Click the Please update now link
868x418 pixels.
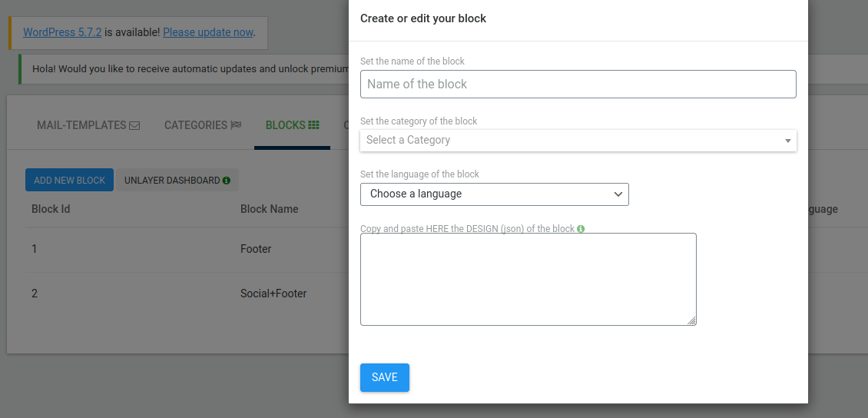click(207, 32)
